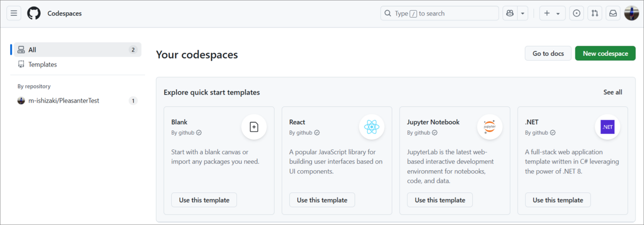
Task: Click verified badge on Blank card
Action: click(199, 133)
